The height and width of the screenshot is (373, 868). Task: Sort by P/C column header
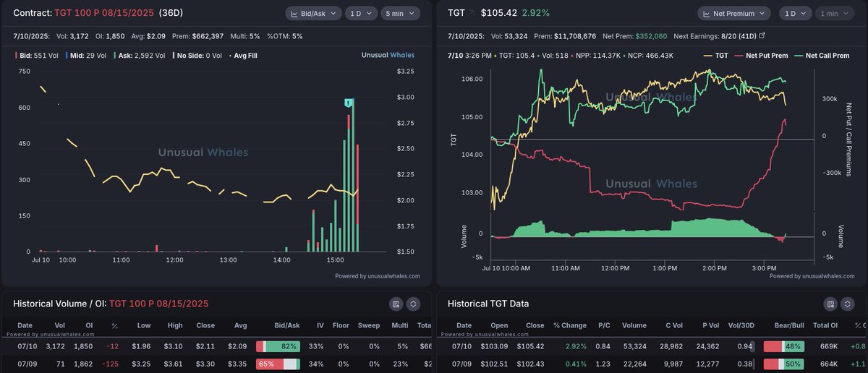[604, 326]
